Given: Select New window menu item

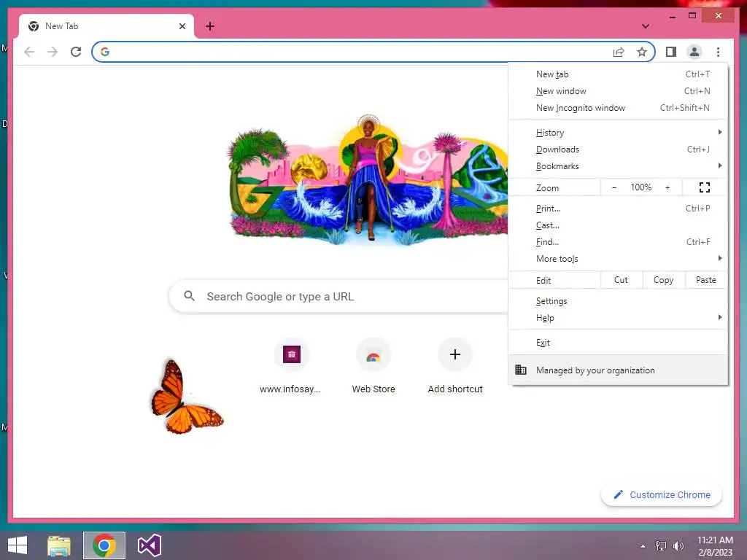Looking at the screenshot, I should (x=618, y=91).
